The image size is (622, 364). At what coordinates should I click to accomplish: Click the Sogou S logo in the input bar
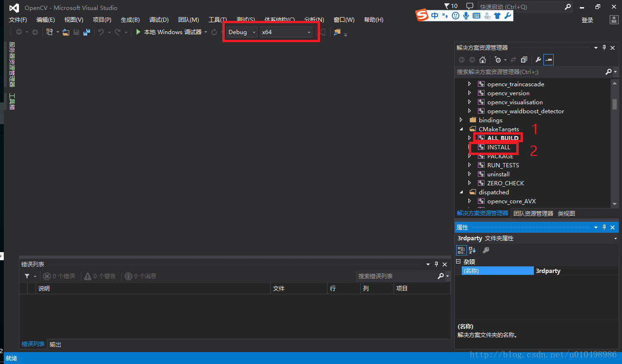tap(422, 16)
